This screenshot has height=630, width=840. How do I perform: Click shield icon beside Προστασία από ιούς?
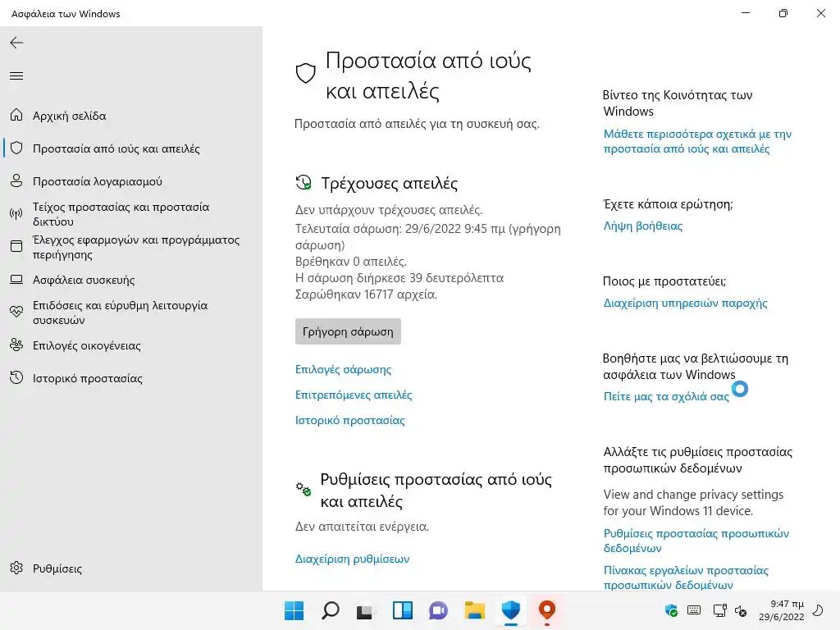16,148
